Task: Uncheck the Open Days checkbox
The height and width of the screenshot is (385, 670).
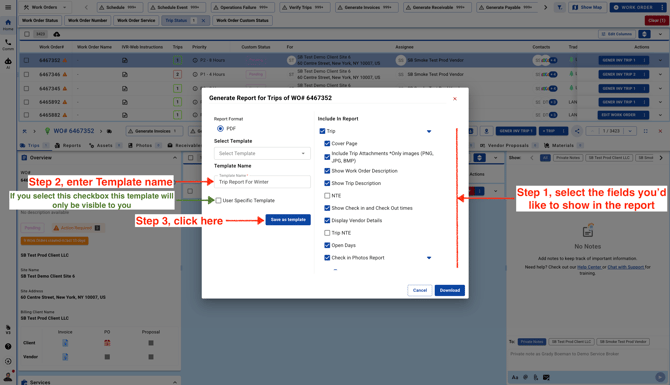Action: coord(327,245)
